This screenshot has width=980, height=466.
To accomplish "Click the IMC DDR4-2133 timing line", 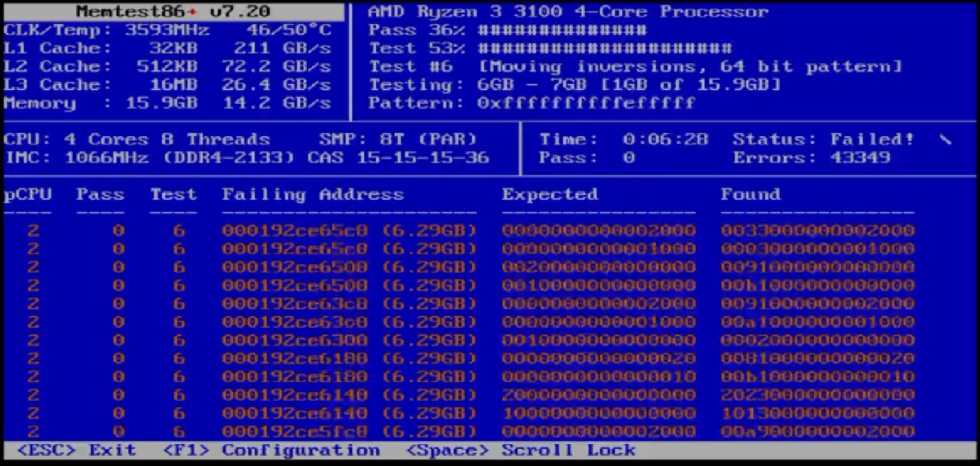I will (x=246, y=158).
